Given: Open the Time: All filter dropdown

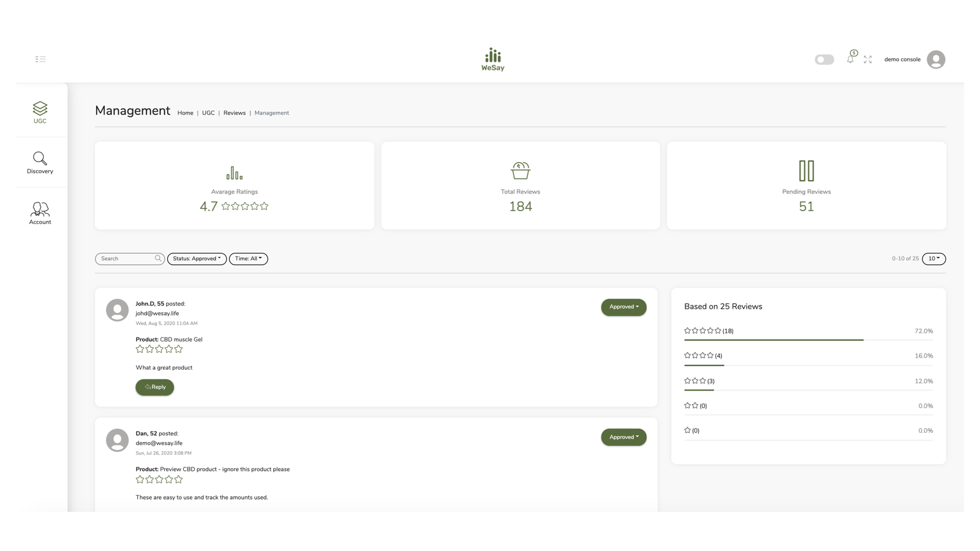Looking at the screenshot, I should click(248, 258).
